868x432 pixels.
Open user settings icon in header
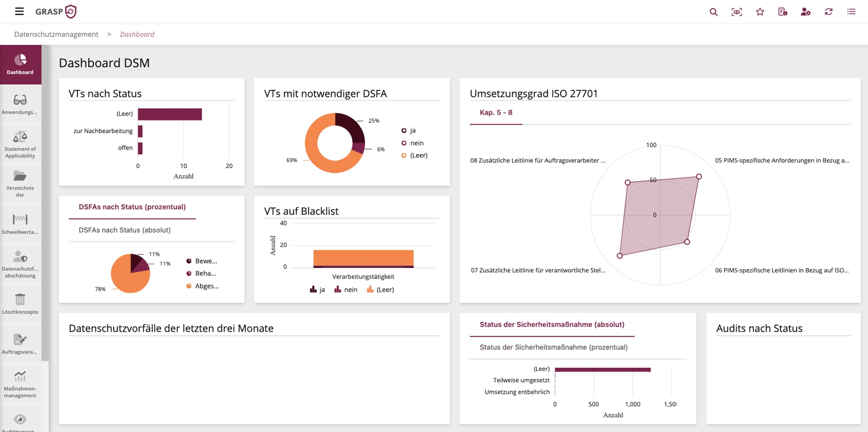[805, 12]
